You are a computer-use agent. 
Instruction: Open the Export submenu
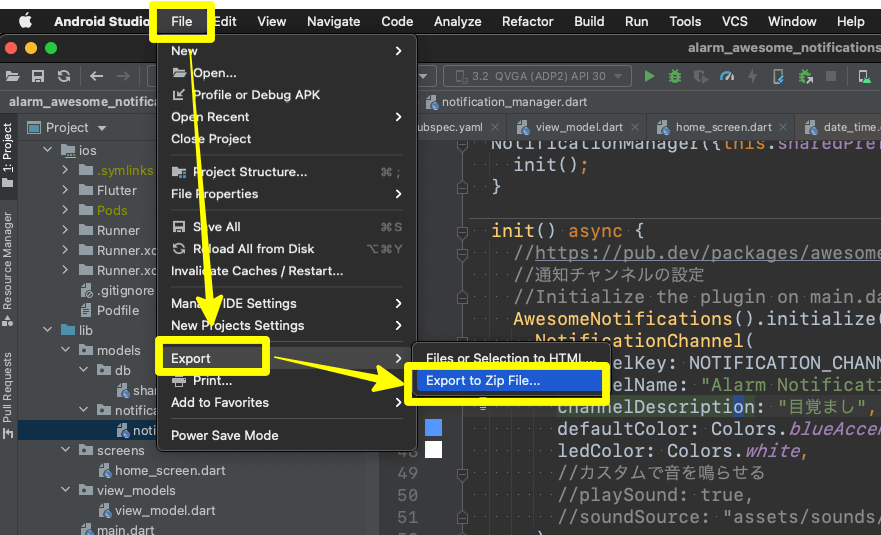(287, 359)
